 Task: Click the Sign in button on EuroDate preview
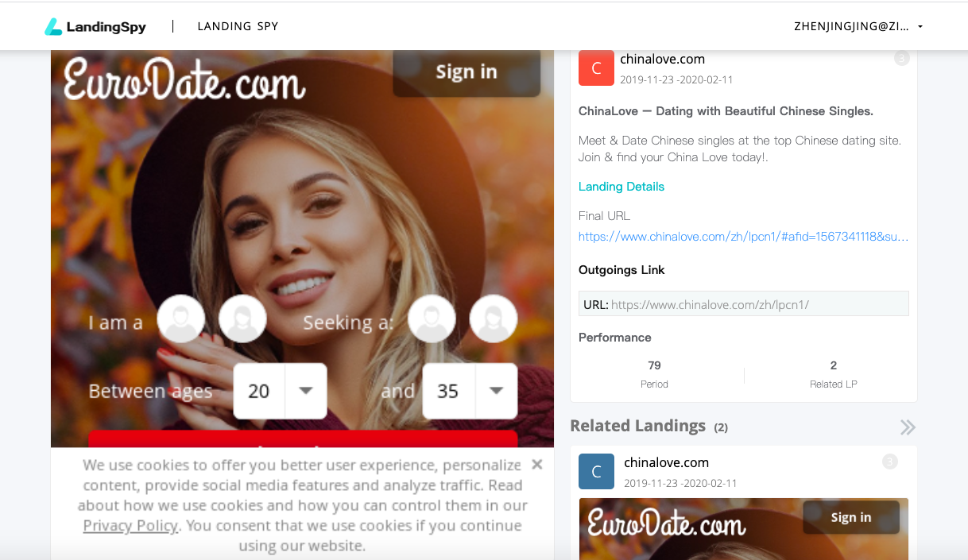pyautogui.click(x=467, y=72)
